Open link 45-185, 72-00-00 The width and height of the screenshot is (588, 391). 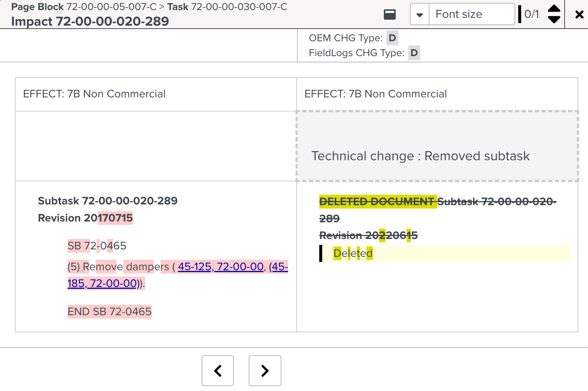coord(178,275)
